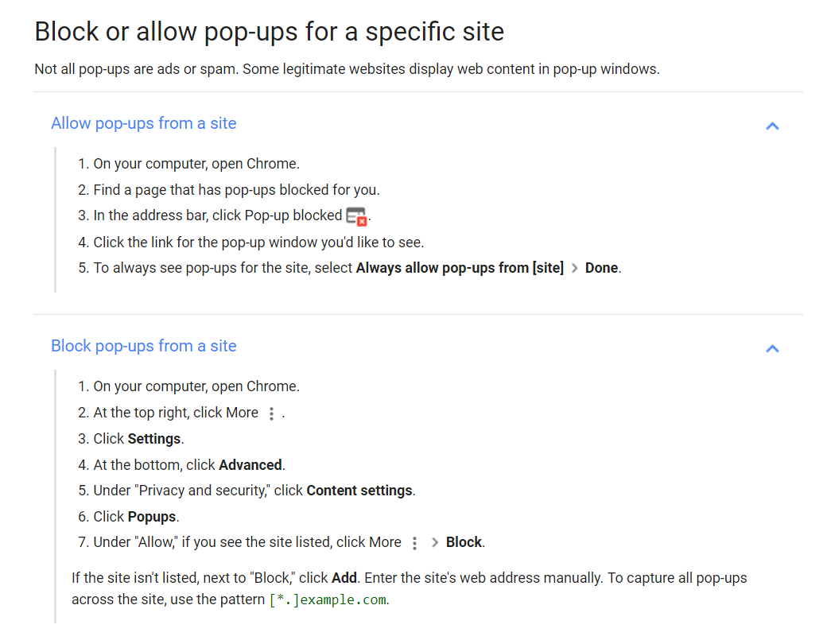Click the arrow icon before bold "Block"
831x644 pixels.
(x=435, y=543)
